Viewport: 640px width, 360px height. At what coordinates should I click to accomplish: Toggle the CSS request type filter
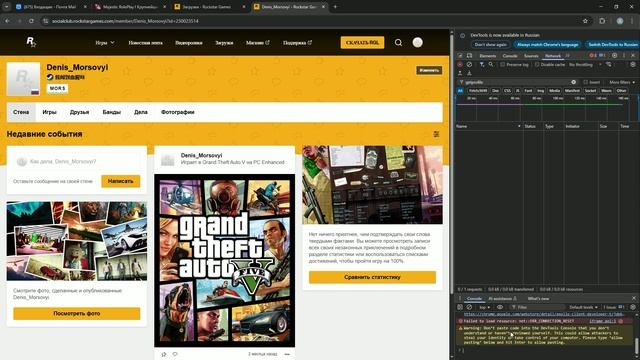(x=507, y=91)
